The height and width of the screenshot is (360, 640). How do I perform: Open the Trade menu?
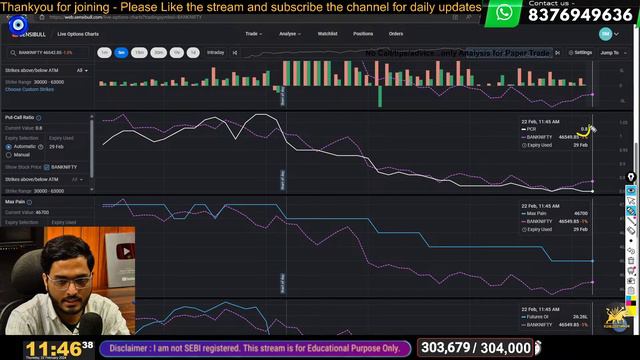pos(253,34)
